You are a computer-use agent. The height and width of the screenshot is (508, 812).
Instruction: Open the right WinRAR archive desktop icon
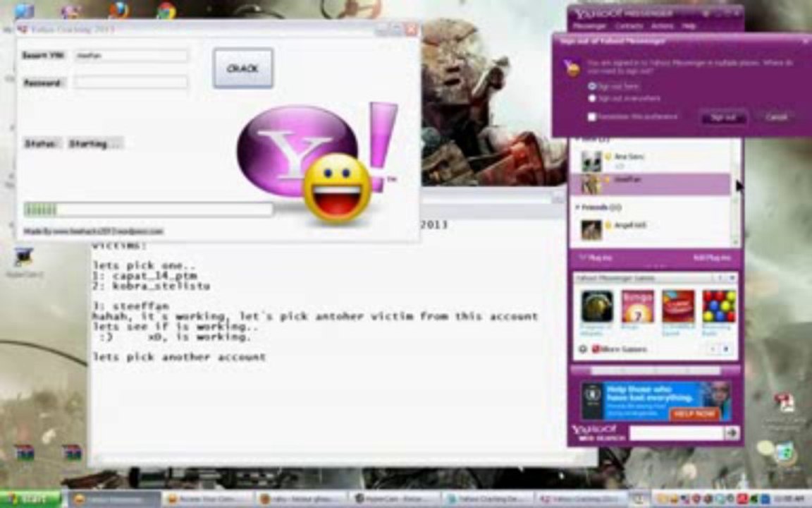click(72, 452)
